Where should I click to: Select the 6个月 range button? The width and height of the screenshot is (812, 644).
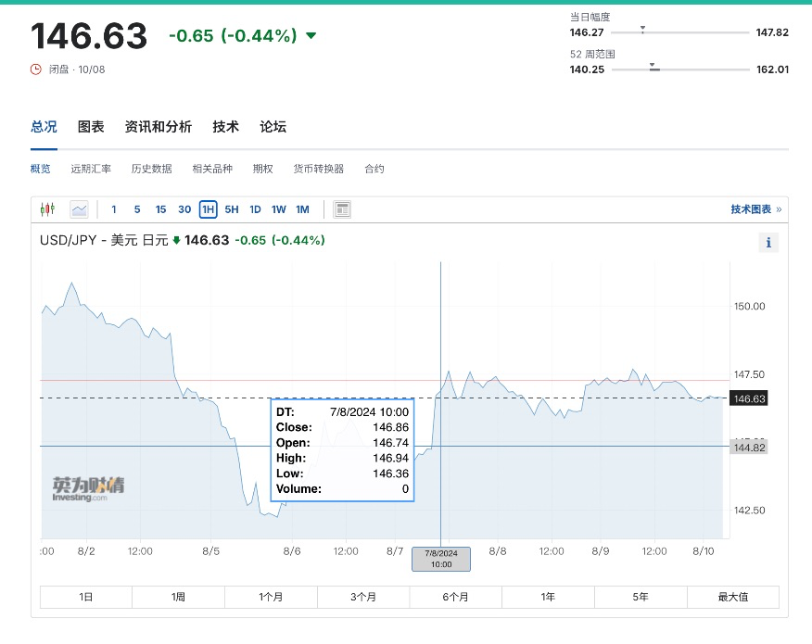[x=455, y=597]
